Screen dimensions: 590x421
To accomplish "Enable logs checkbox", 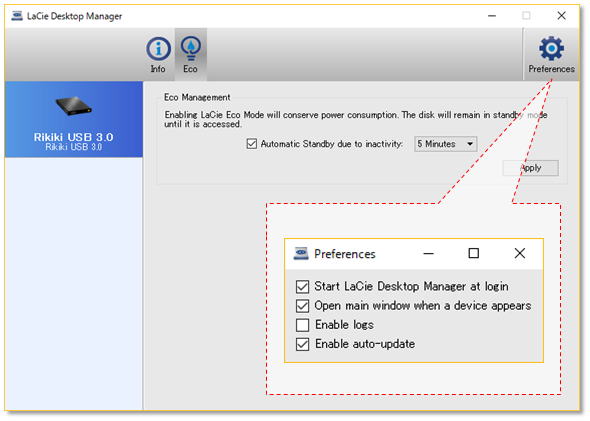I will click(303, 325).
